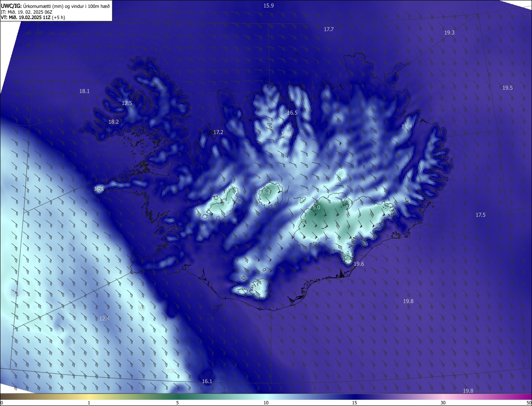Viewport: 532px width, 406px height.
Task: Select the 18.2 value label
Action: (x=113, y=122)
